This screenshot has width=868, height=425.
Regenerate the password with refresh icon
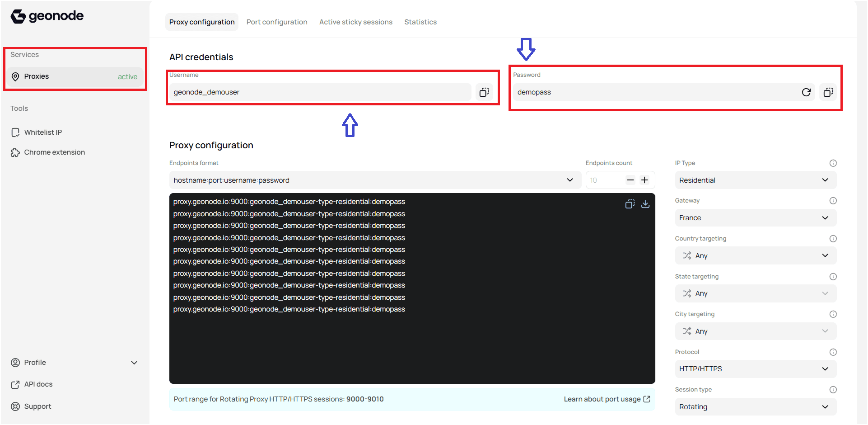[807, 92]
